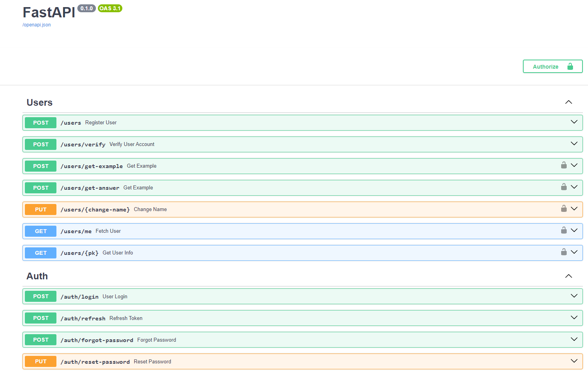
Task: Click the GET badge for /users/me
Action: click(x=41, y=231)
